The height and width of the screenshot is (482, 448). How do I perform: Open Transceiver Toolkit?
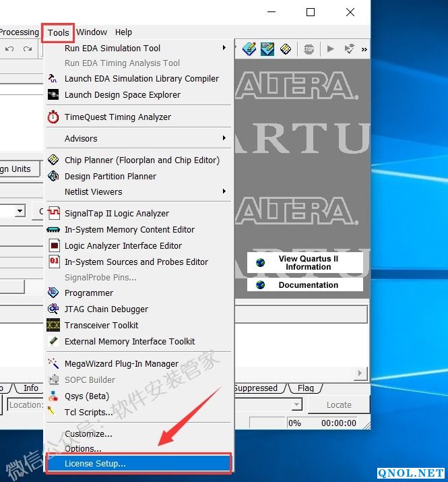[x=101, y=325]
